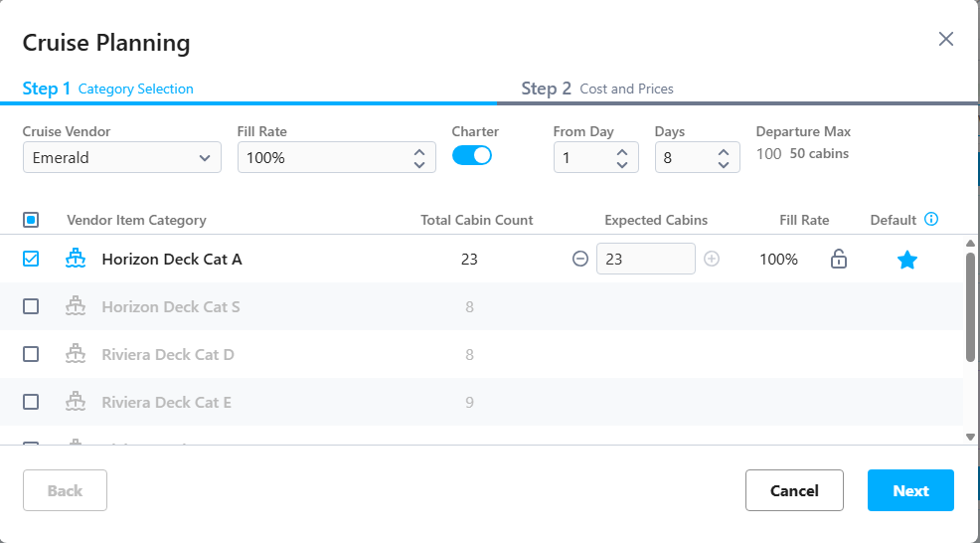Toggle the select-all checkbox in the table header
Image resolution: width=980 pixels, height=543 pixels.
(31, 220)
